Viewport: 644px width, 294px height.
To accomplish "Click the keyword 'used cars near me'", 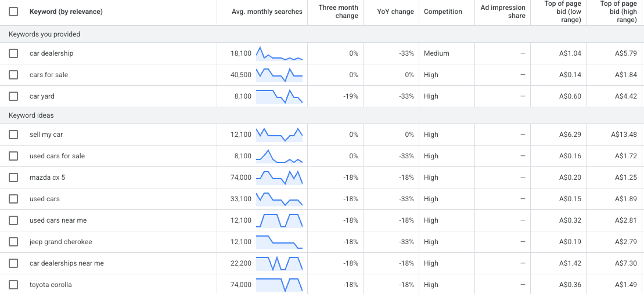I will (58, 220).
